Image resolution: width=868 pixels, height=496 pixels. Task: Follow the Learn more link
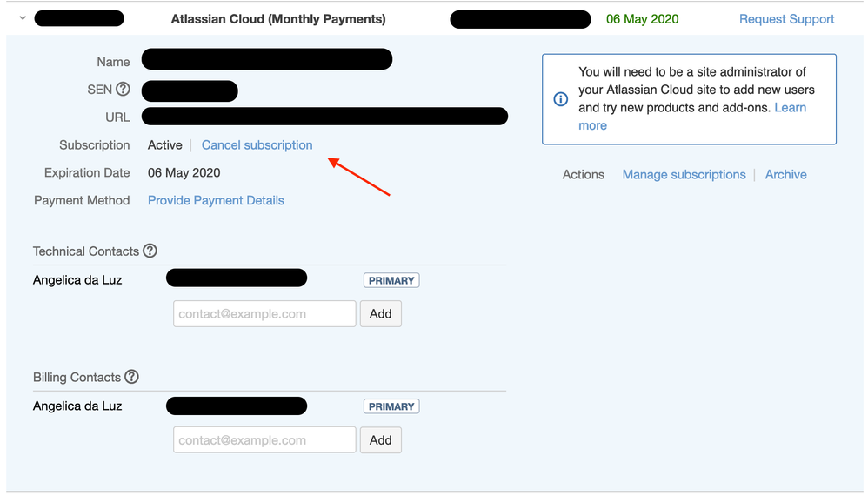(x=791, y=107)
